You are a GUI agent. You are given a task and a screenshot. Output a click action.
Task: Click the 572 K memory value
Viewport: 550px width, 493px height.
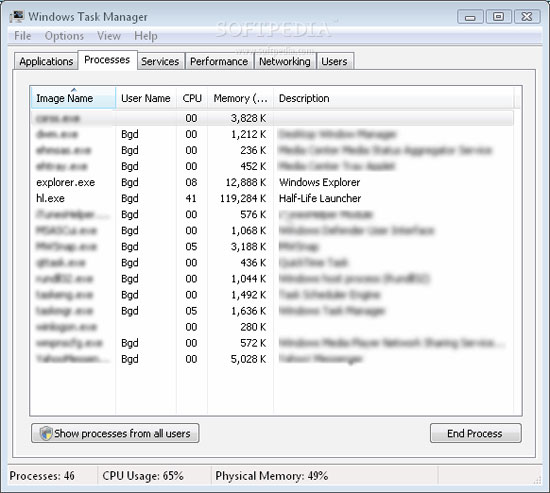point(253,343)
